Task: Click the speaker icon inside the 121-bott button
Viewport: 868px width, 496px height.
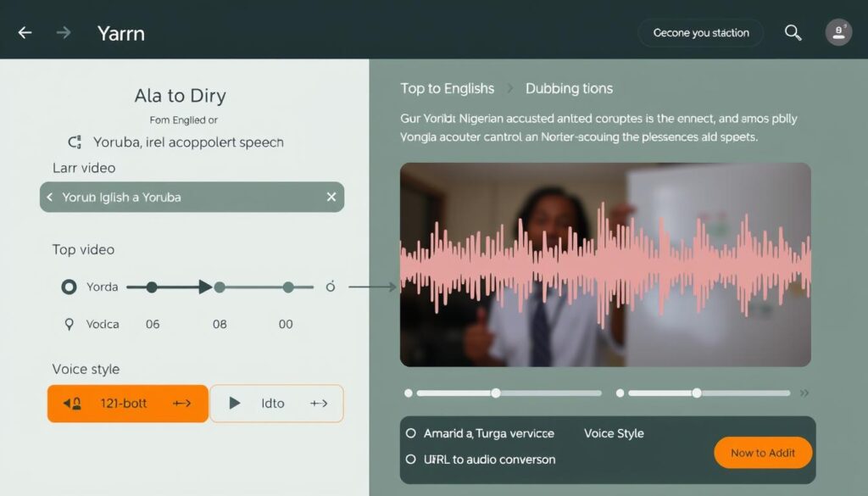Action: click(74, 403)
